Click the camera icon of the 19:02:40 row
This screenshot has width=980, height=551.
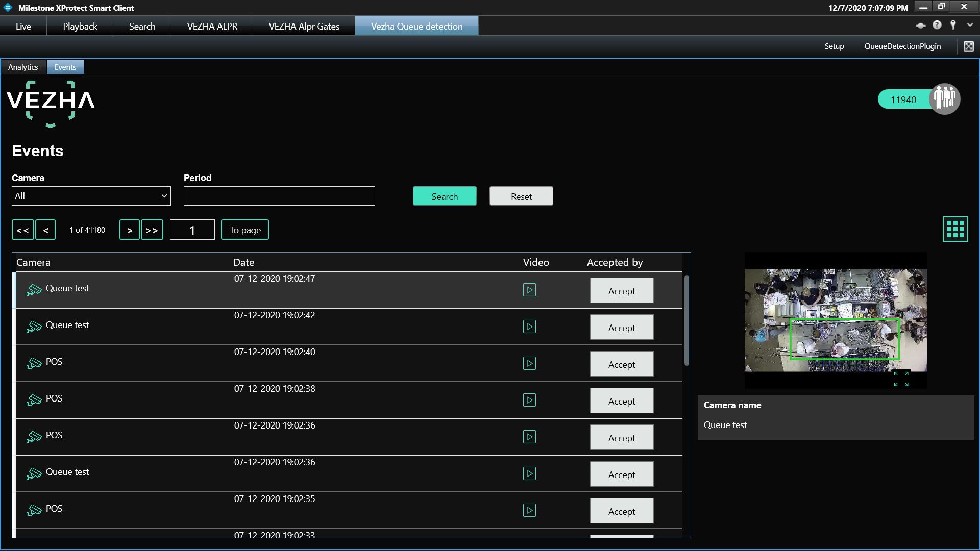[34, 363]
